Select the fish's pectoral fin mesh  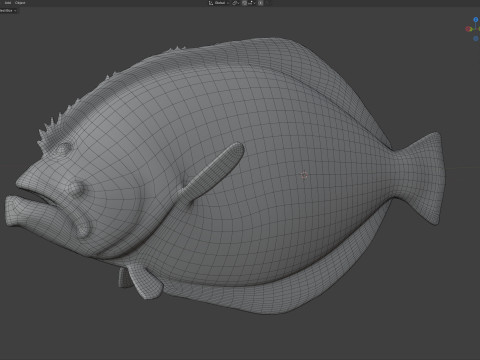click(x=213, y=172)
